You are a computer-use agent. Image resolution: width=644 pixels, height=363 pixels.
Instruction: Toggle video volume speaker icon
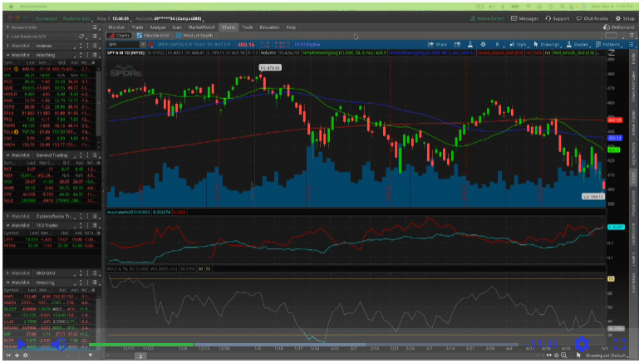(x=59, y=344)
